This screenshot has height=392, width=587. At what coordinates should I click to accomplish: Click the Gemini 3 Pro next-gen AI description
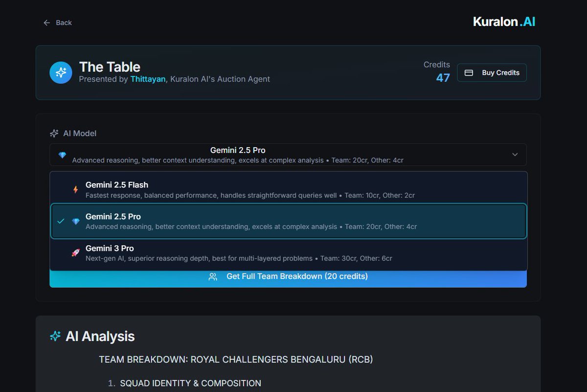point(239,259)
